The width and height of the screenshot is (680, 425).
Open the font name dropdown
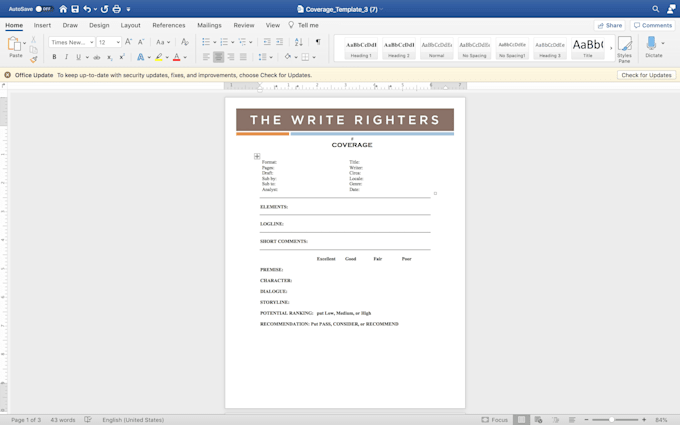92,42
